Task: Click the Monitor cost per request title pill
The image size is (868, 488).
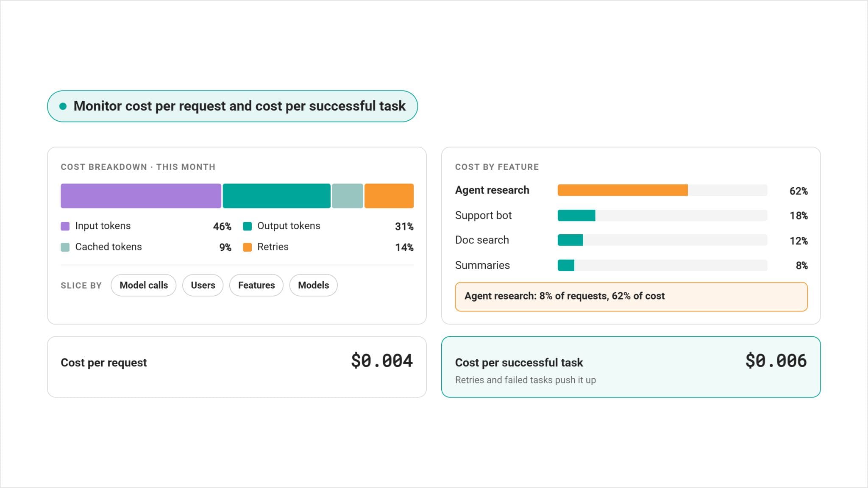Action: [x=232, y=106]
